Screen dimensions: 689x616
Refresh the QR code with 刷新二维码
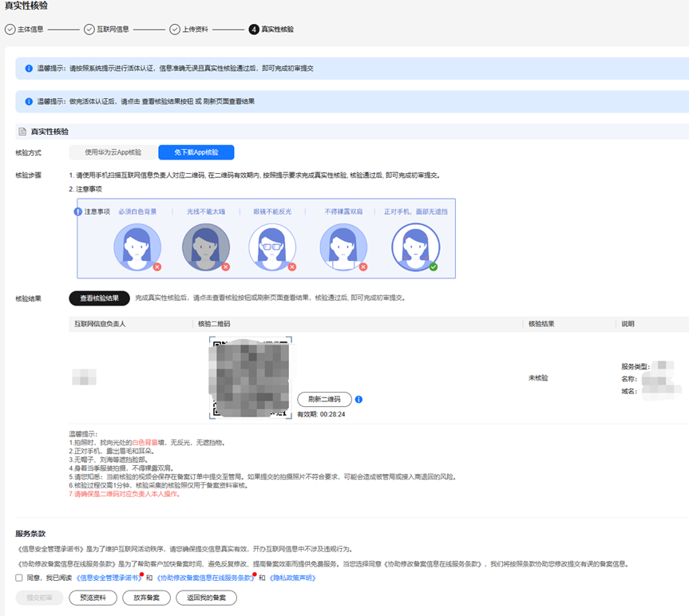click(x=325, y=400)
